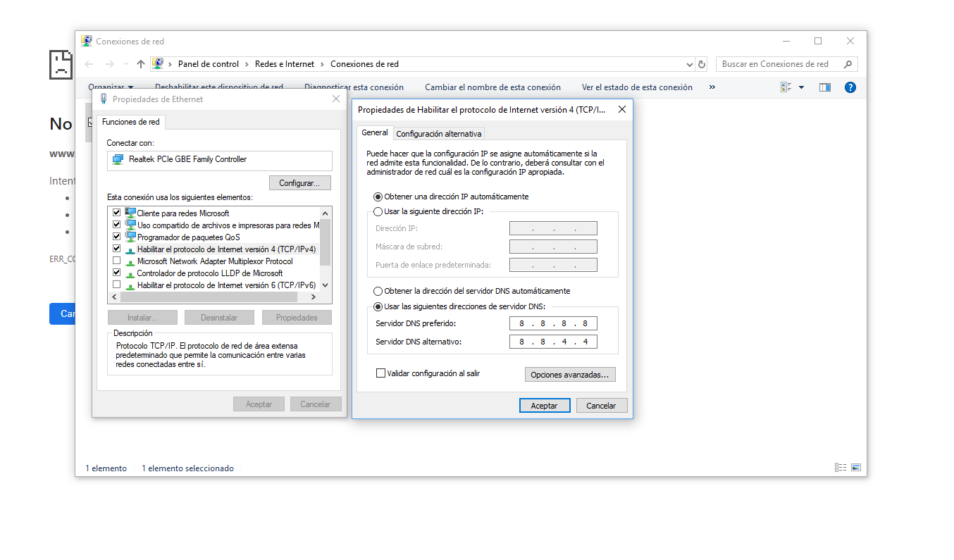The image size is (954, 560).
Task: Click the change view icon
Action: [x=786, y=87]
